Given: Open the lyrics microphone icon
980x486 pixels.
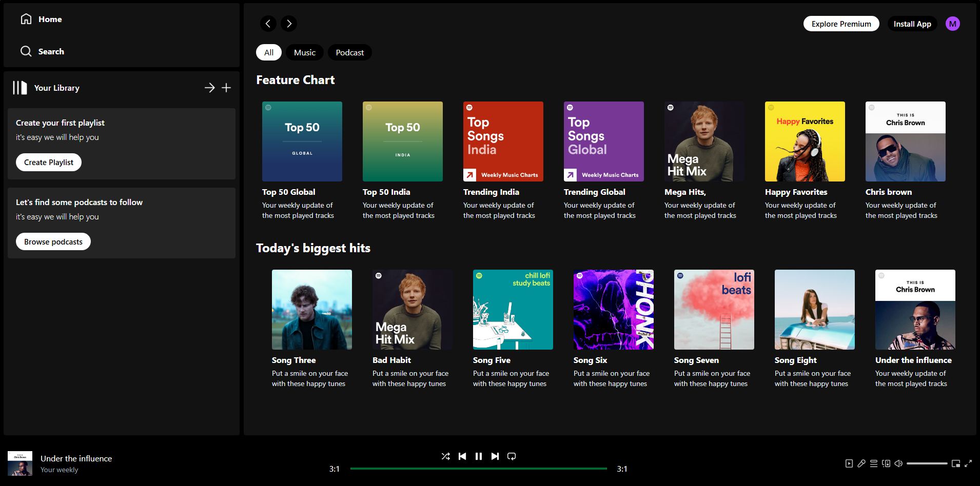Looking at the screenshot, I should tap(861, 463).
